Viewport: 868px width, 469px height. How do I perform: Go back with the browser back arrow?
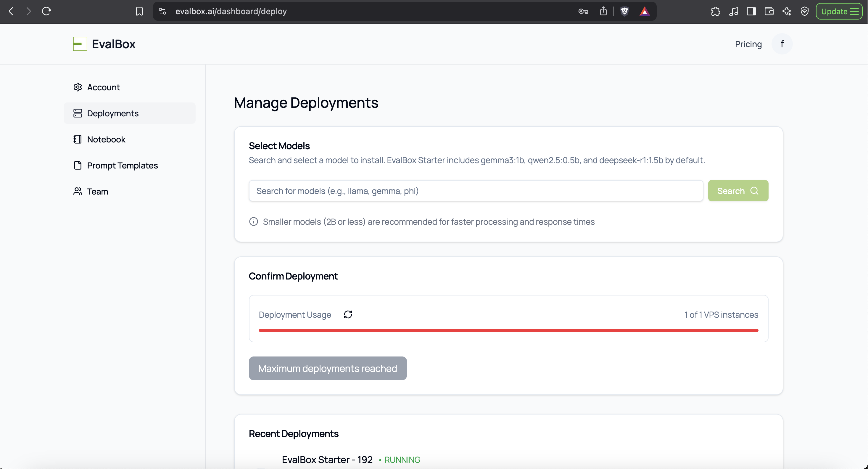click(11, 11)
